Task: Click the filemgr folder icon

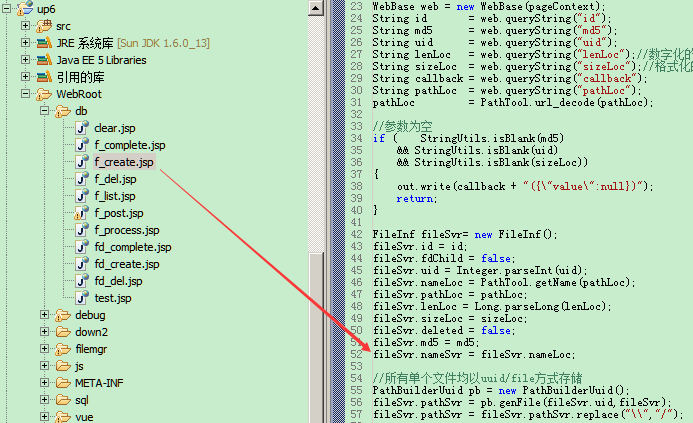Action: [x=63, y=349]
